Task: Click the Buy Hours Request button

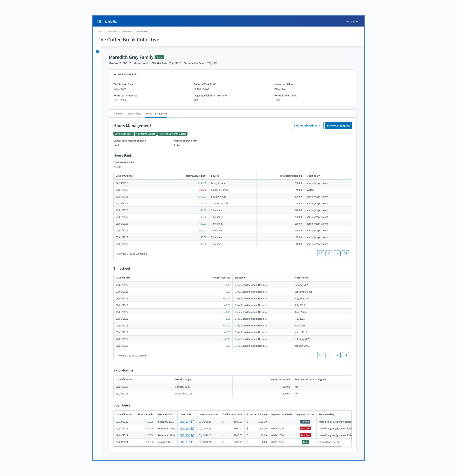Action: click(x=338, y=126)
